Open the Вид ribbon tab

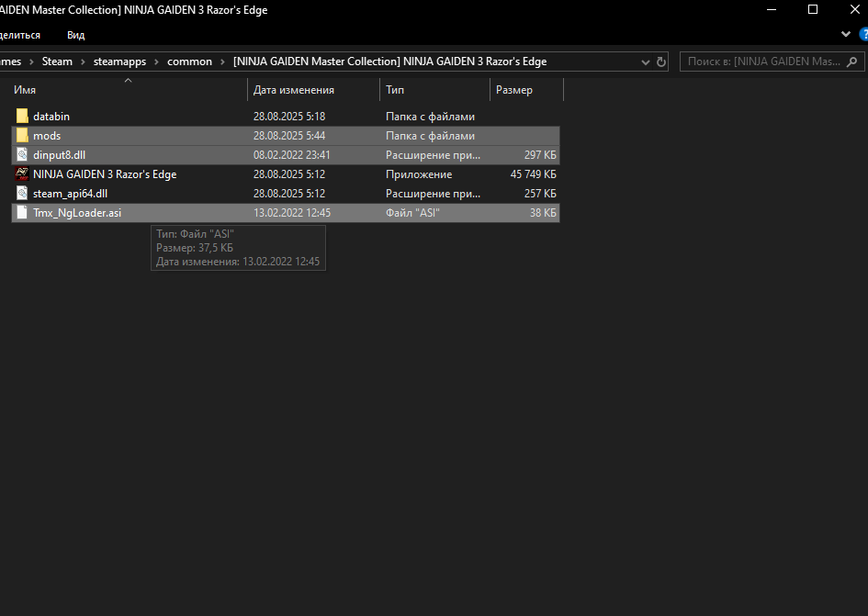76,35
